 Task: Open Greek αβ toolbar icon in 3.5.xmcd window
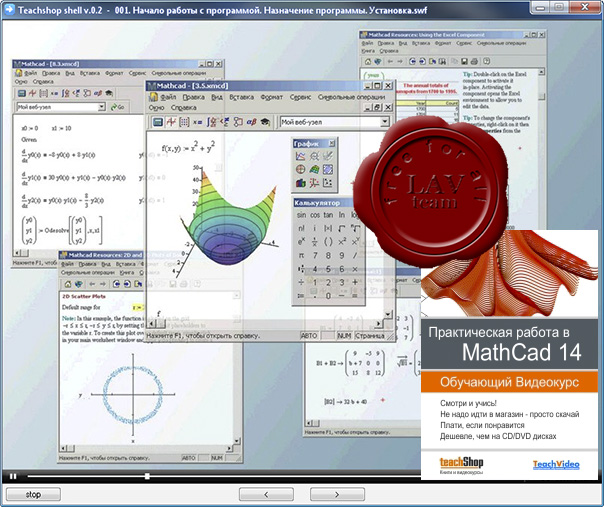tap(251, 122)
